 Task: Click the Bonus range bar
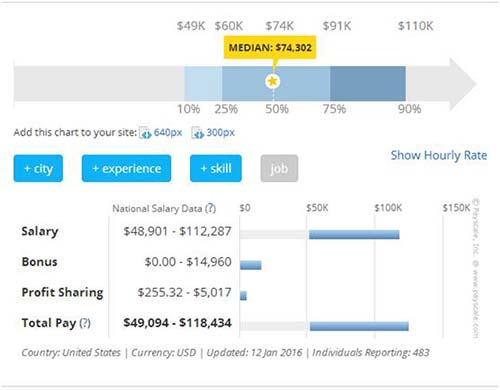click(251, 265)
